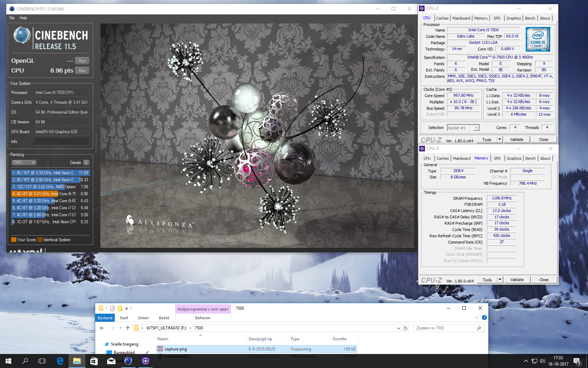Open the Bestand tab in File Explorer

(x=105, y=318)
